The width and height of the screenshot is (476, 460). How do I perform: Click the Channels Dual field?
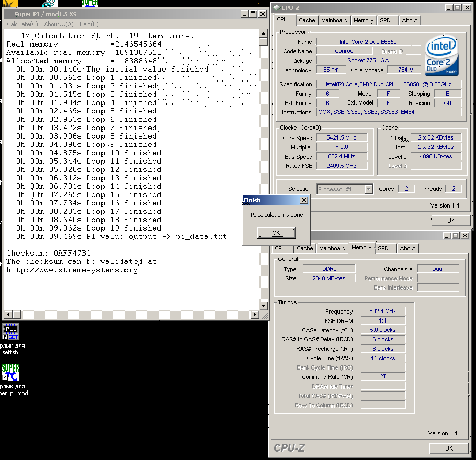click(x=438, y=269)
